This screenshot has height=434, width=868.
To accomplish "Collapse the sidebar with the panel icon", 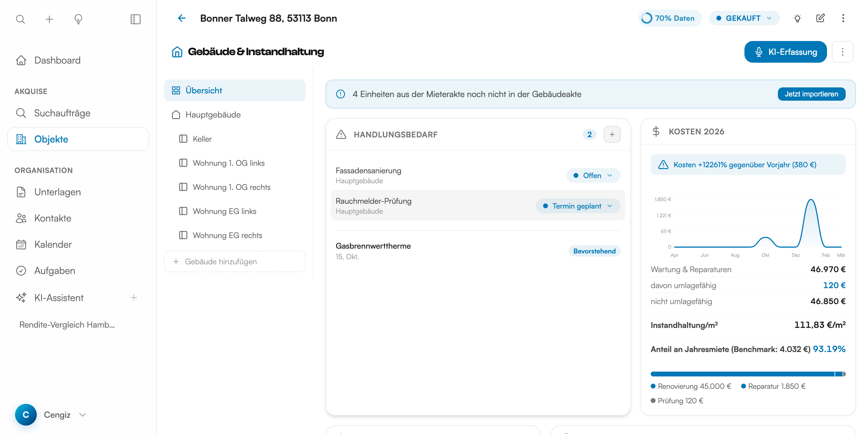I will click(x=135, y=19).
